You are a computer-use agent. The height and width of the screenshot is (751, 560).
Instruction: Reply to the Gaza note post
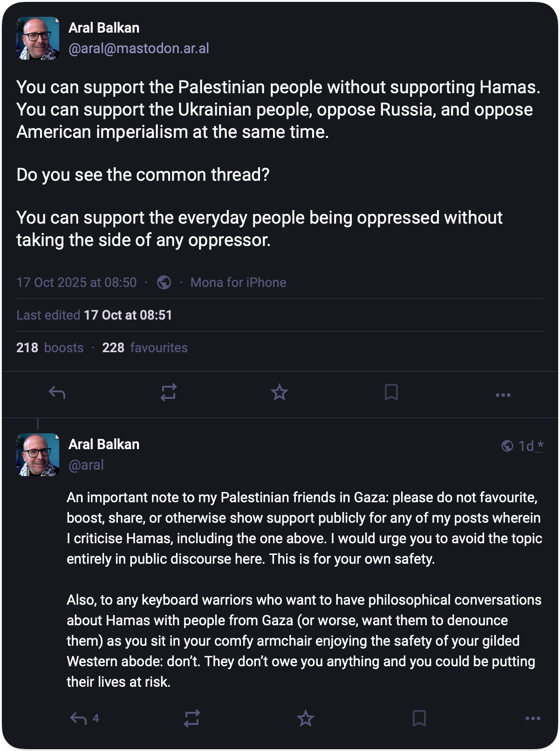pyautogui.click(x=78, y=718)
